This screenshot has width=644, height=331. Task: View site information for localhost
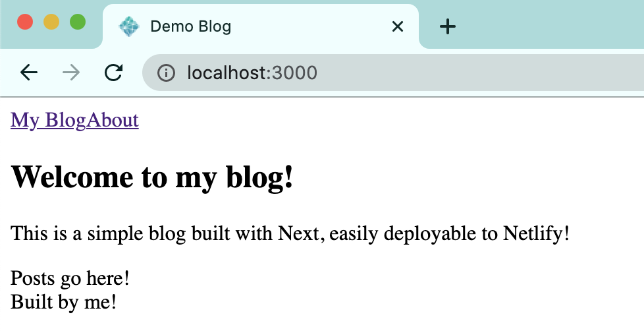coord(165,73)
